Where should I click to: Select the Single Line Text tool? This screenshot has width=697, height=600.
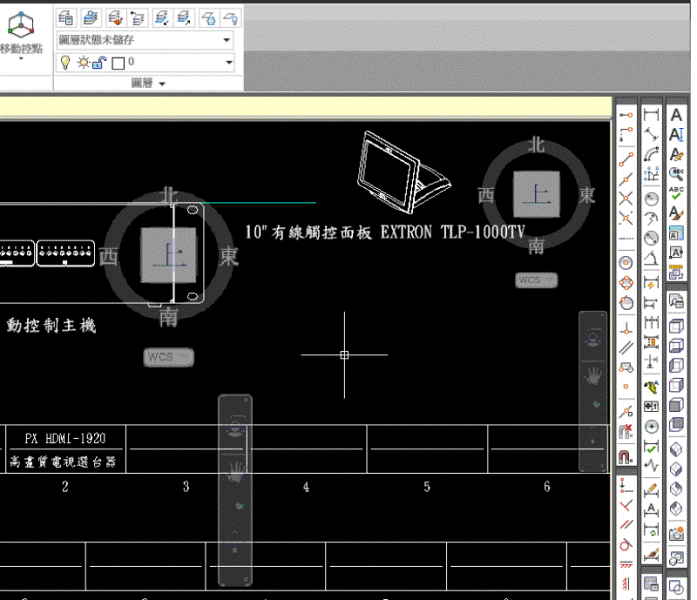click(677, 134)
